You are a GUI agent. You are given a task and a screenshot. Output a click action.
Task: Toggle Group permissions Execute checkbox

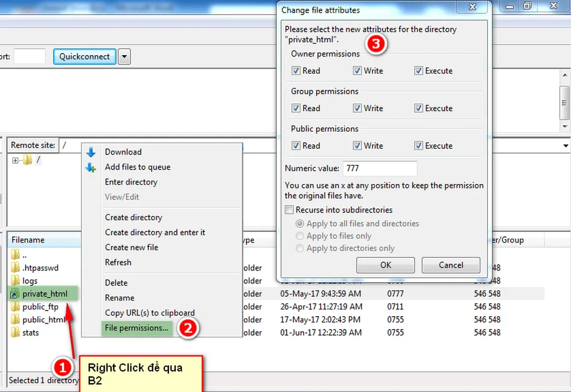point(418,108)
